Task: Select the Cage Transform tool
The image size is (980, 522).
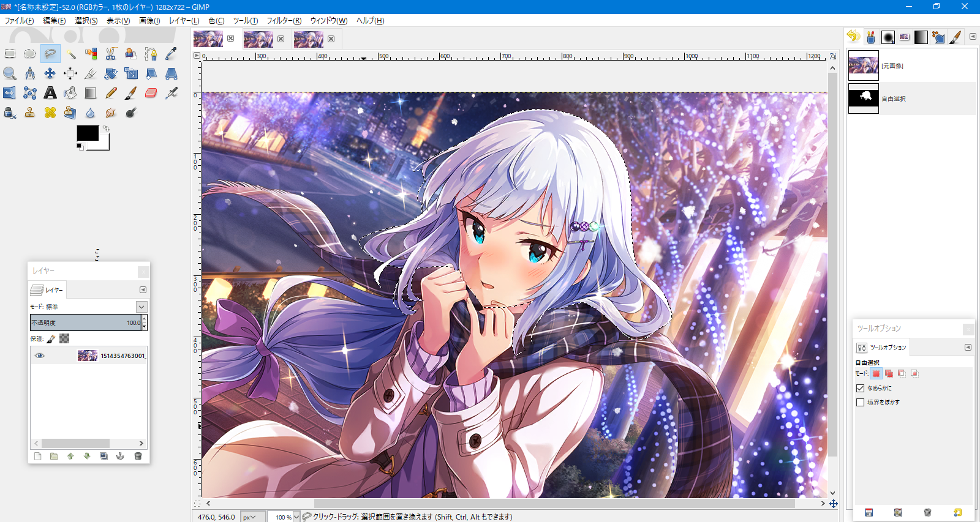Action: [x=30, y=93]
